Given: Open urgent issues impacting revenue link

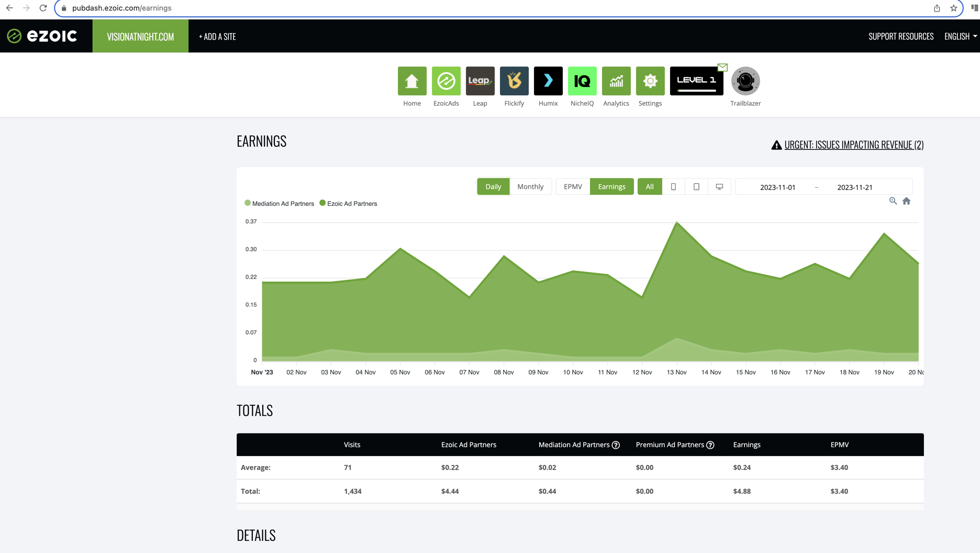Looking at the screenshot, I should pyautogui.click(x=854, y=145).
